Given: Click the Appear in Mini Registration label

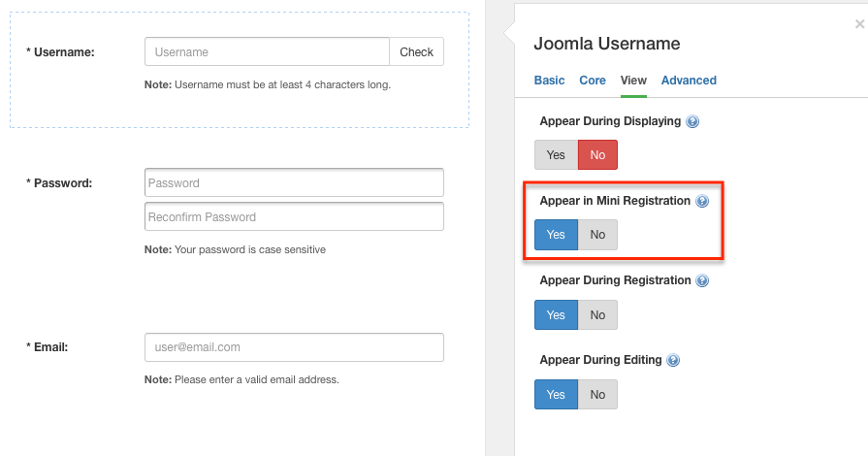Looking at the screenshot, I should coord(615,201).
